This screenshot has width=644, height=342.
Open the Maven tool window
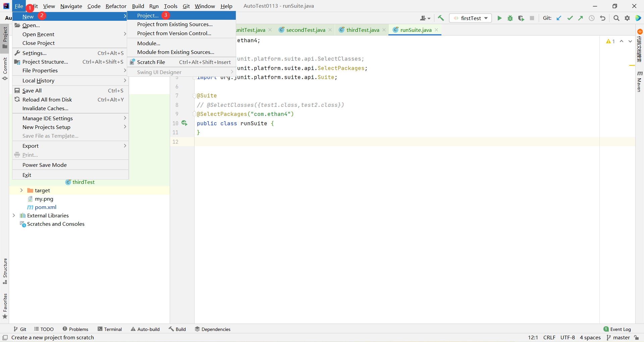point(639,81)
